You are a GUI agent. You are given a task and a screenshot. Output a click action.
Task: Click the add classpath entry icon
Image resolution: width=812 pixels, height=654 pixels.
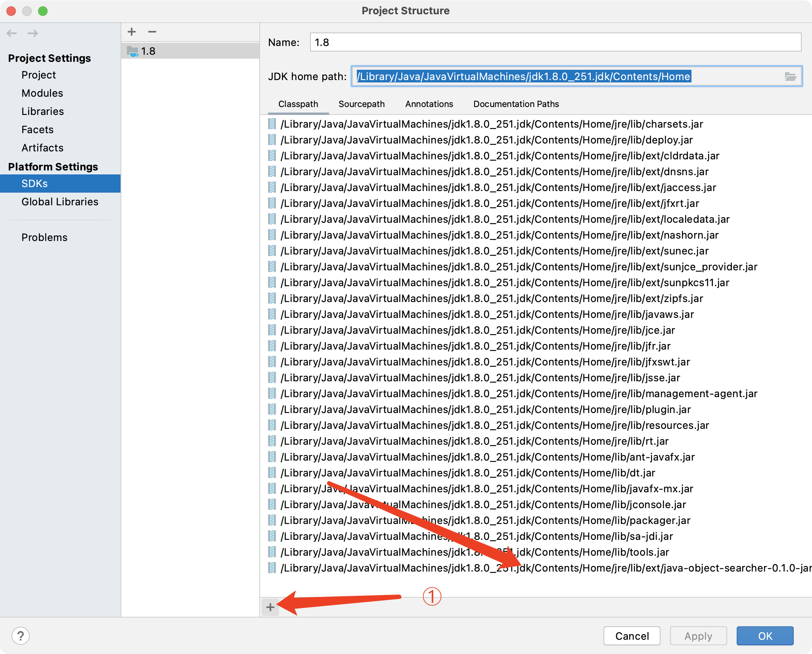270,607
